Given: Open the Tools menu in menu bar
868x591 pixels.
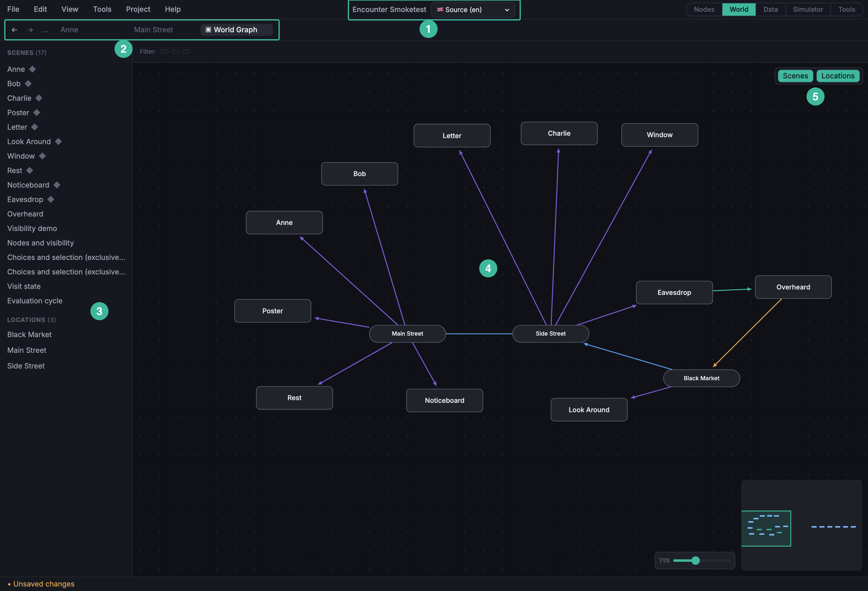Looking at the screenshot, I should coord(102,9).
